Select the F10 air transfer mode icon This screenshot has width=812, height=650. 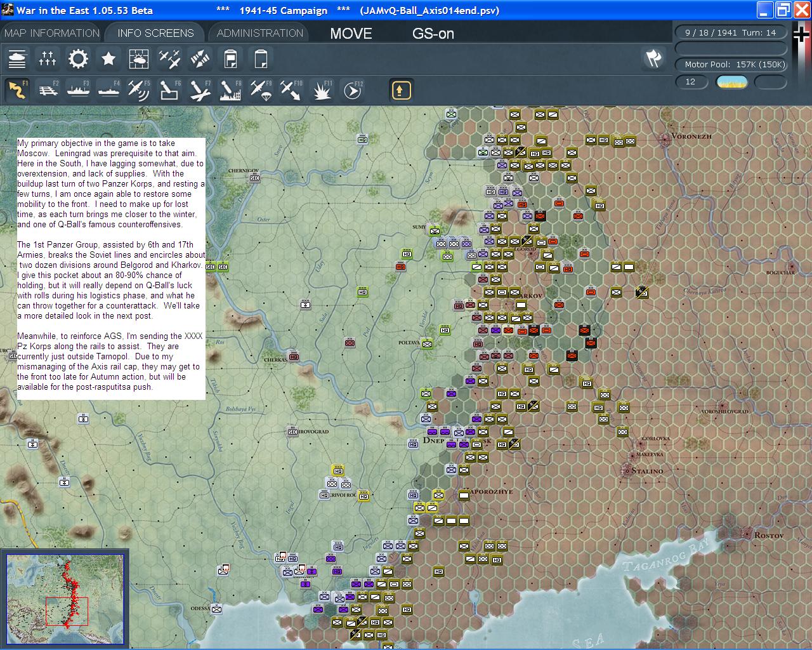[291, 90]
